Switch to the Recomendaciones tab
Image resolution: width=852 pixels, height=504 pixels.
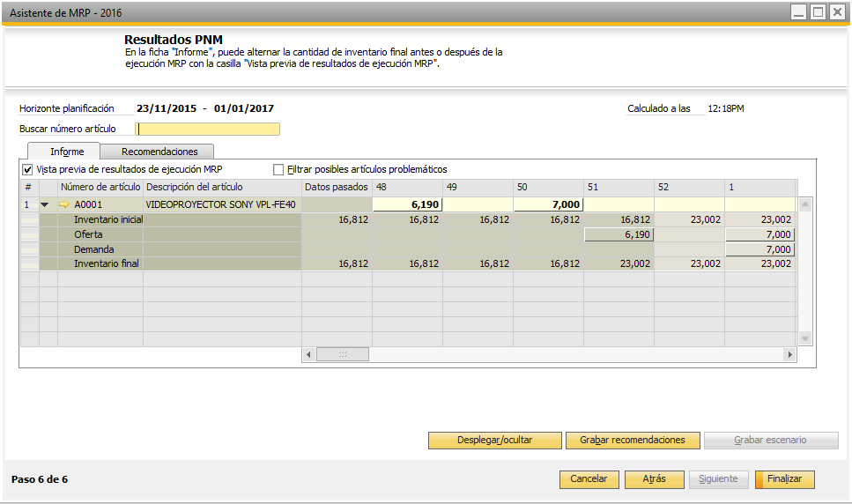point(159,152)
